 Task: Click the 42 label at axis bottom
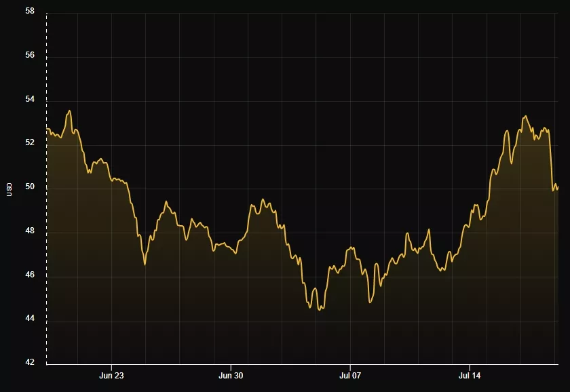(30, 363)
